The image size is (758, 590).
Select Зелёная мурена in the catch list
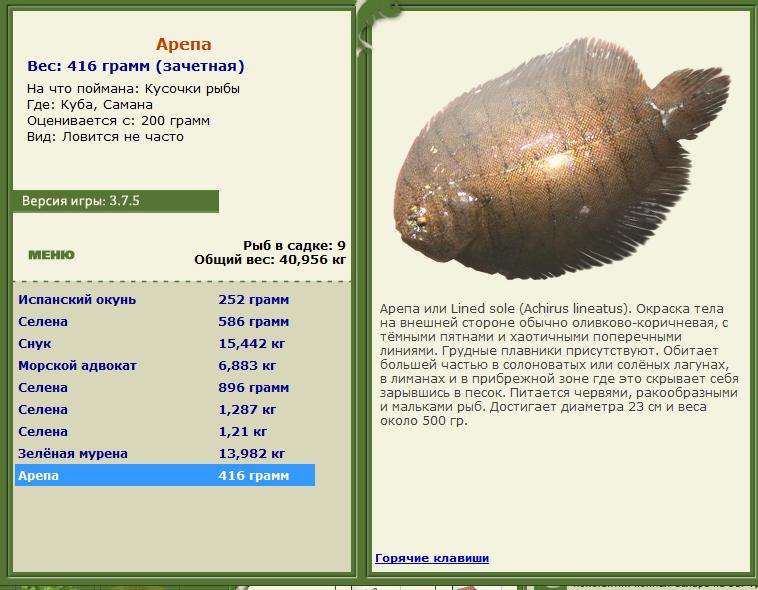pos(165,454)
